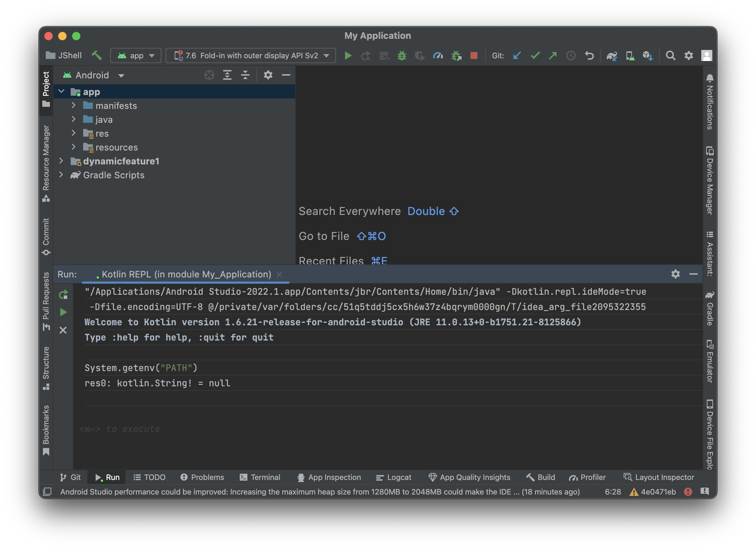Open the Profiler gauge icon in toolbar
The image size is (756, 550).
click(438, 55)
